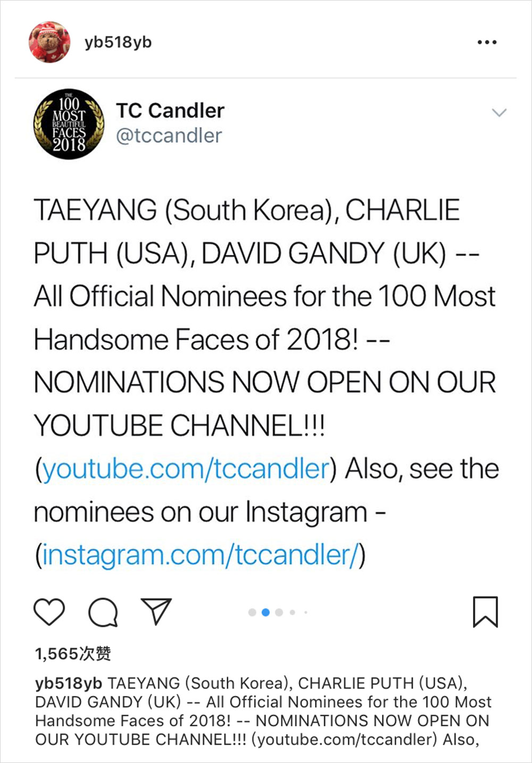Image resolution: width=532 pixels, height=763 pixels.
Task: Tap the yb518yb username in the header
Action: tap(118, 42)
